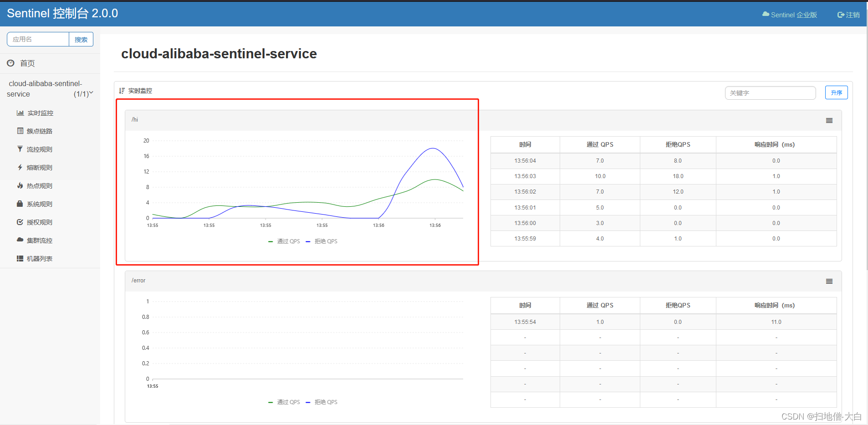Toggle 通过 QPS legend in /error chart
Image resolution: width=868 pixels, height=425 pixels.
tap(284, 402)
